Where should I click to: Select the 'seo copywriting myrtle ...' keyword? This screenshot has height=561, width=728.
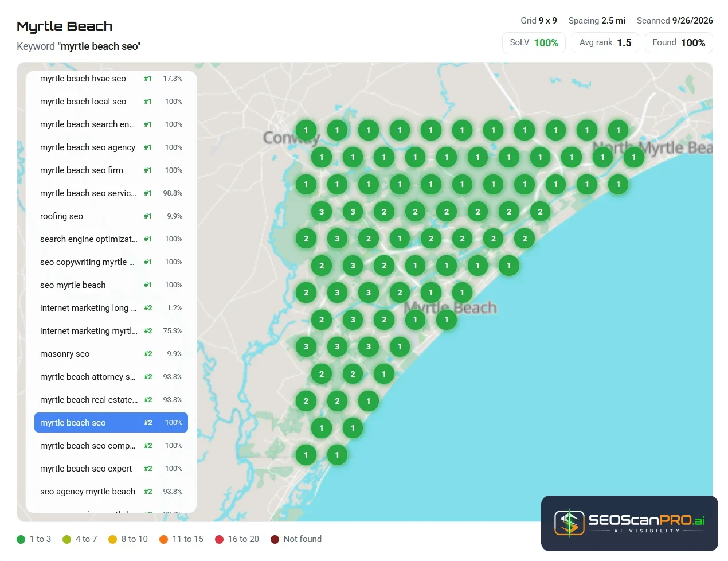tap(111, 262)
